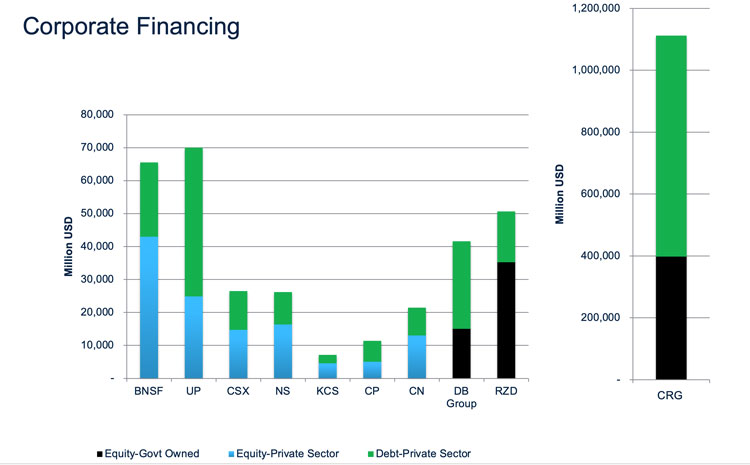Click the 30,000 axis value
Viewport: 750px width, 465px height.
pyautogui.click(x=97, y=279)
